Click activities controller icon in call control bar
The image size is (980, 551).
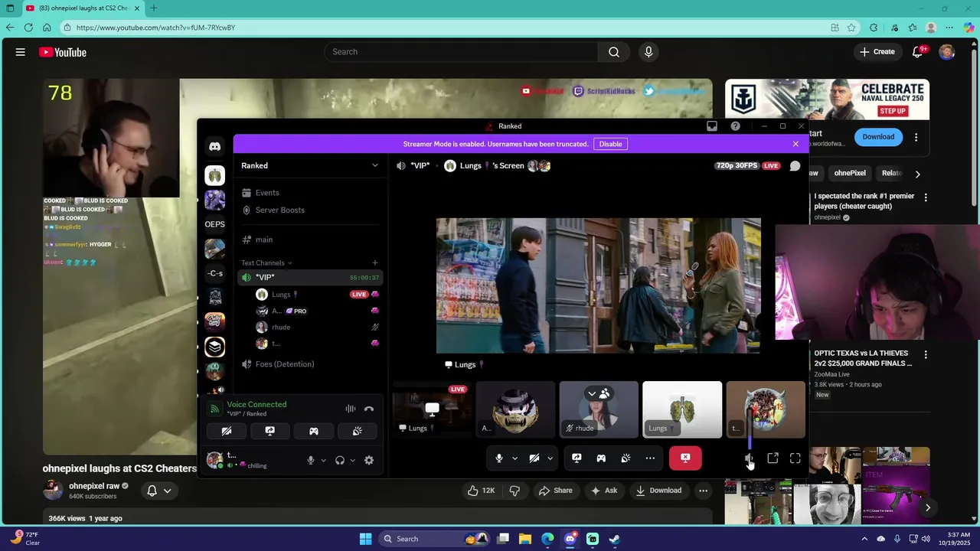click(x=601, y=458)
